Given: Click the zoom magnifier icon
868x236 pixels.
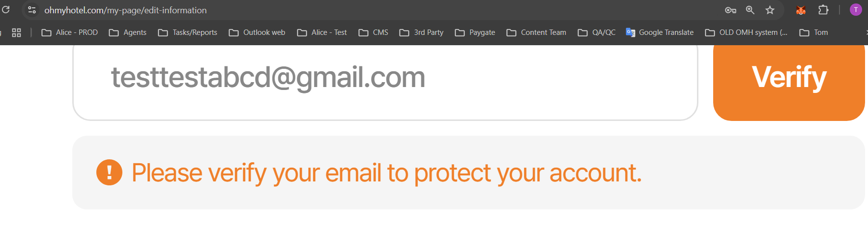Looking at the screenshot, I should [x=750, y=10].
